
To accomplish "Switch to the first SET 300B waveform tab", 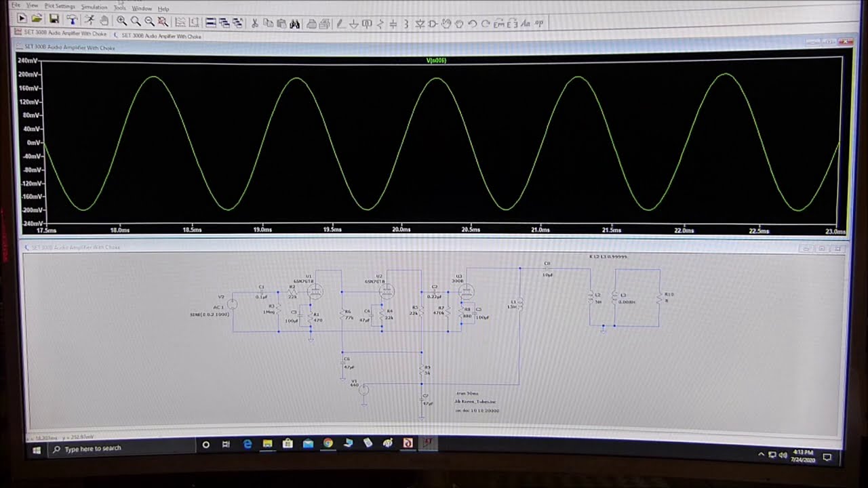I will tap(62, 34).
